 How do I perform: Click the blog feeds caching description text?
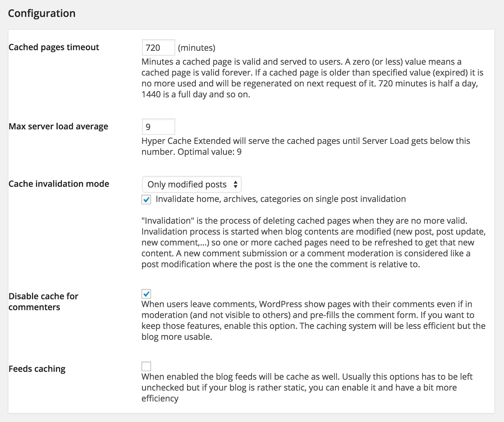point(307,388)
